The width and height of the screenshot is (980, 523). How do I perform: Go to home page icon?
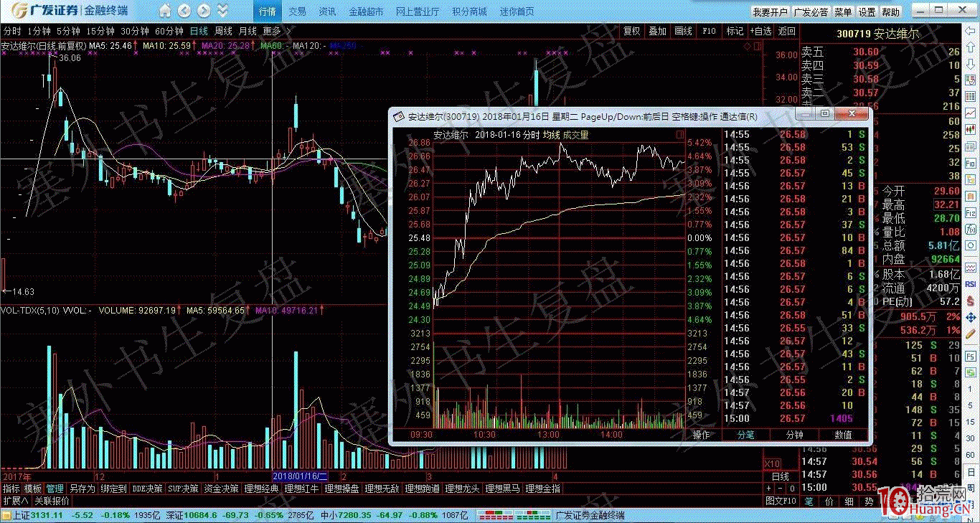(165, 11)
